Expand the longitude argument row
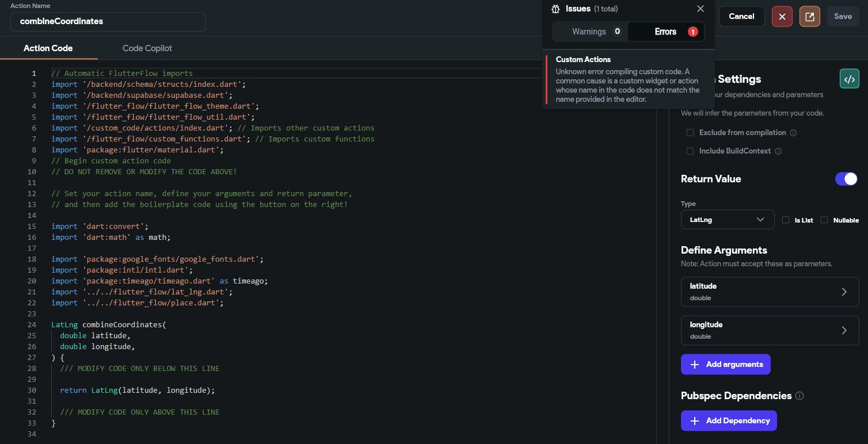This screenshot has width=868, height=444. [x=770, y=330]
